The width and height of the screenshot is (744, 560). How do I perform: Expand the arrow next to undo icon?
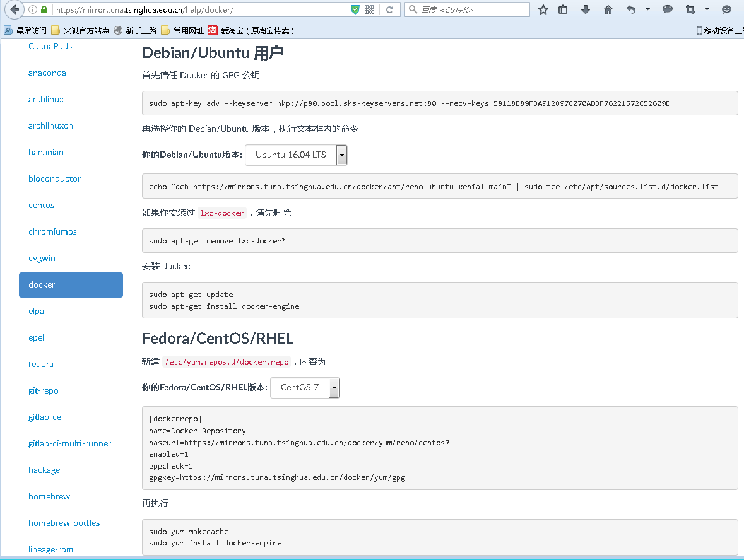coord(647,9)
